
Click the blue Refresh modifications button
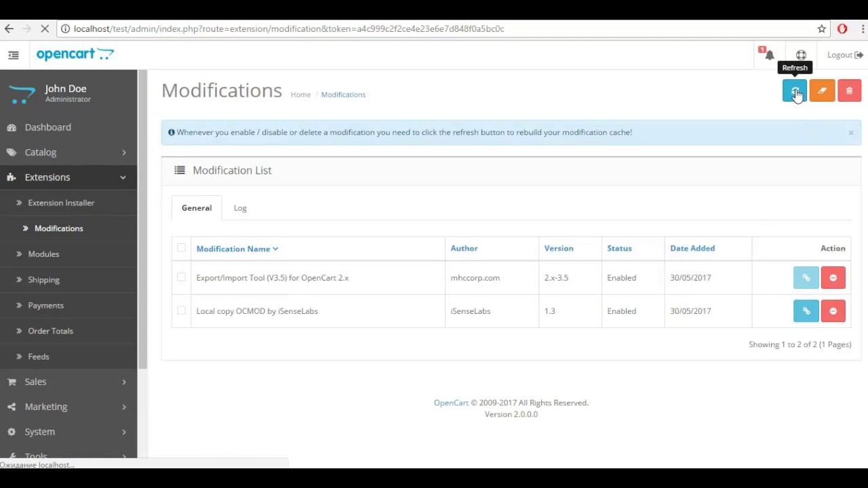tap(795, 91)
